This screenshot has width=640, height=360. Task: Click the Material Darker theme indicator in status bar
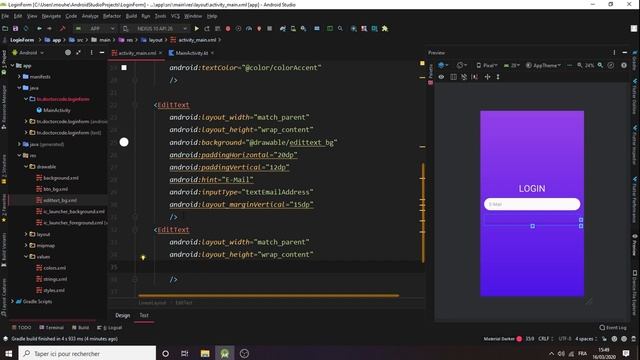click(502, 339)
